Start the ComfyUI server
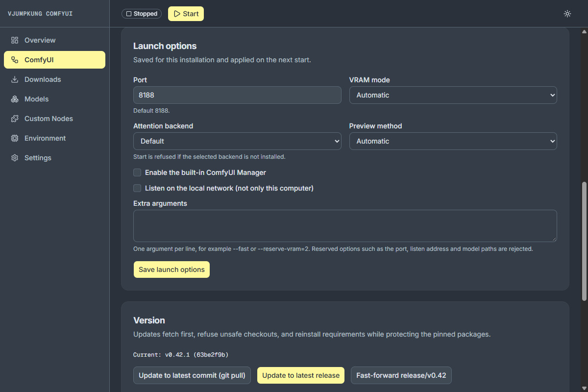This screenshot has height=392, width=588. pos(186,14)
